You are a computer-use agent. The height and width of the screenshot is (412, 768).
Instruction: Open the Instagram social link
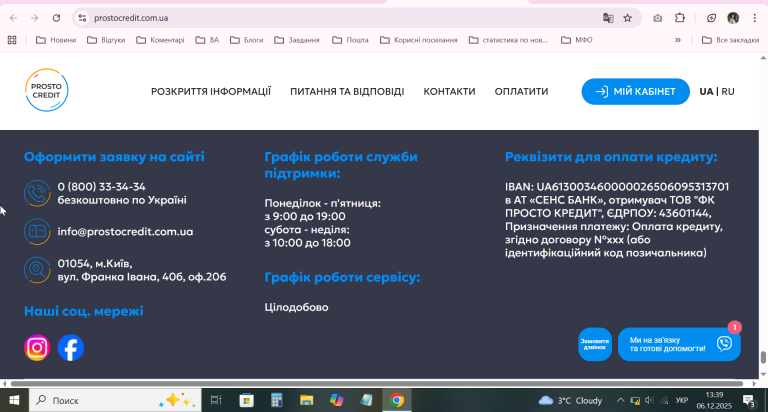click(x=37, y=348)
